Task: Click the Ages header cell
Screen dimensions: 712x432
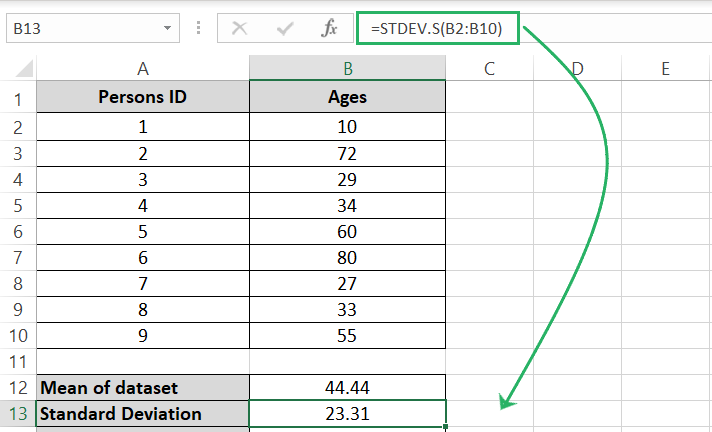Action: point(347,98)
